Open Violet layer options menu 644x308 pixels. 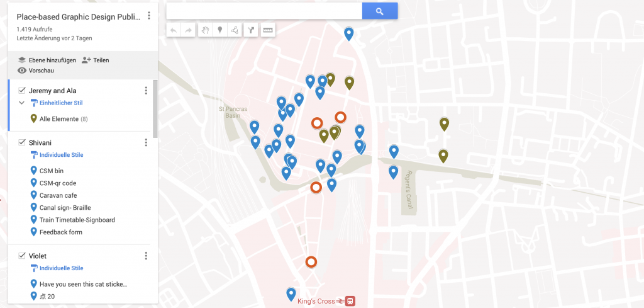(x=146, y=256)
